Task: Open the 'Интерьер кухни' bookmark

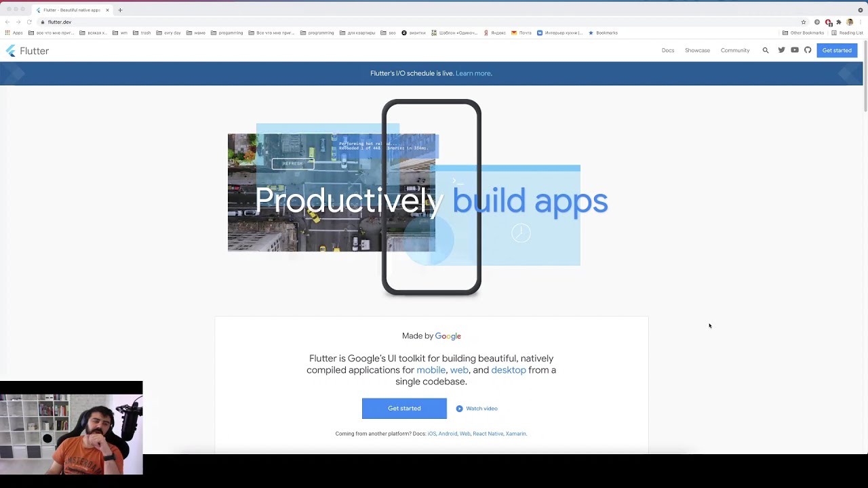Action: (x=559, y=33)
